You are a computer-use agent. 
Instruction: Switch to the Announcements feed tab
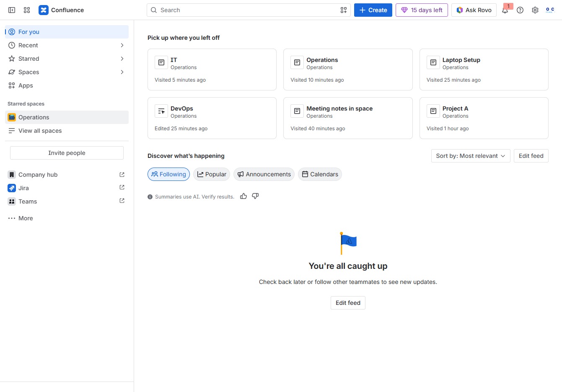click(264, 174)
